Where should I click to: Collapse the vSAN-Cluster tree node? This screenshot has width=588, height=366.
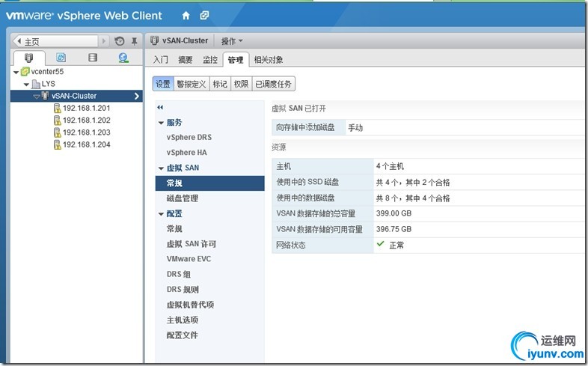coord(37,97)
